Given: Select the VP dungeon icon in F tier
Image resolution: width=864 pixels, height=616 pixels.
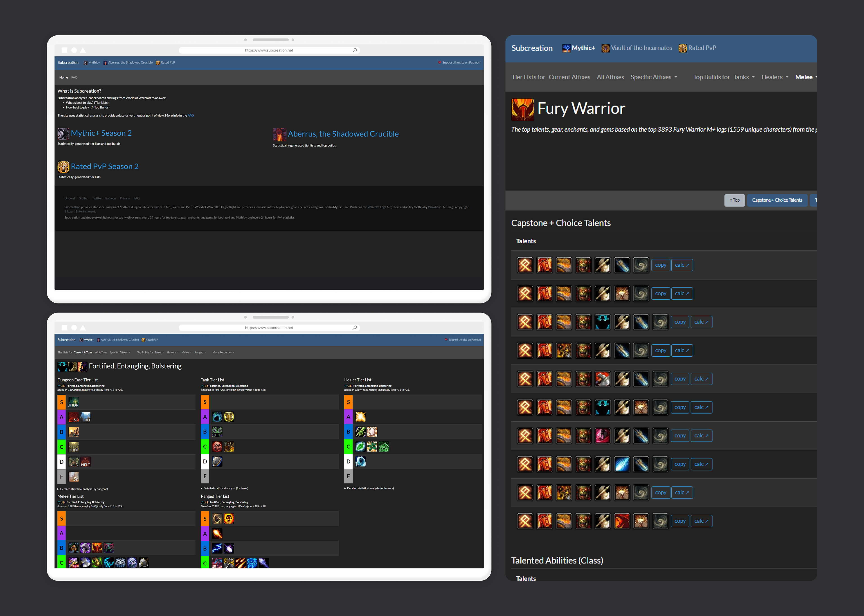Looking at the screenshot, I should click(x=74, y=477).
